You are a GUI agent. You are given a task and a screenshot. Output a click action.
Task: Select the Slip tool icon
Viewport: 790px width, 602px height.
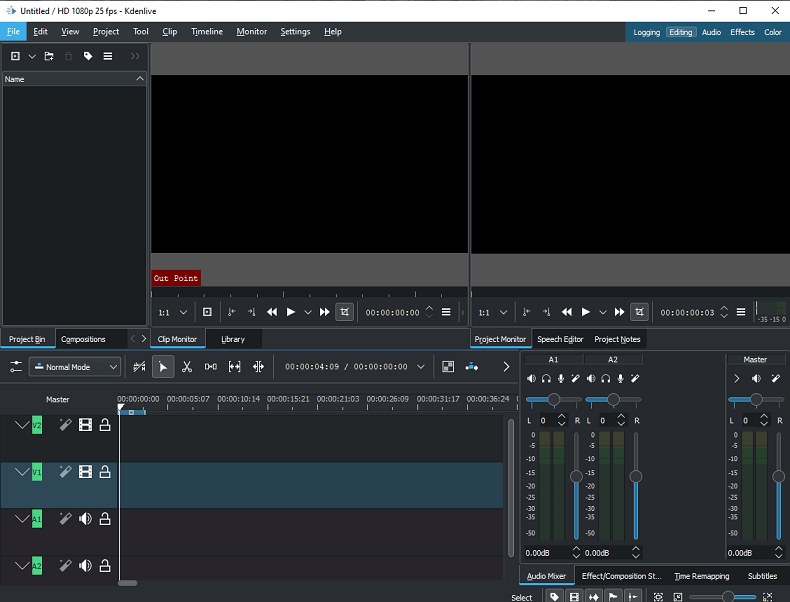[x=234, y=367]
